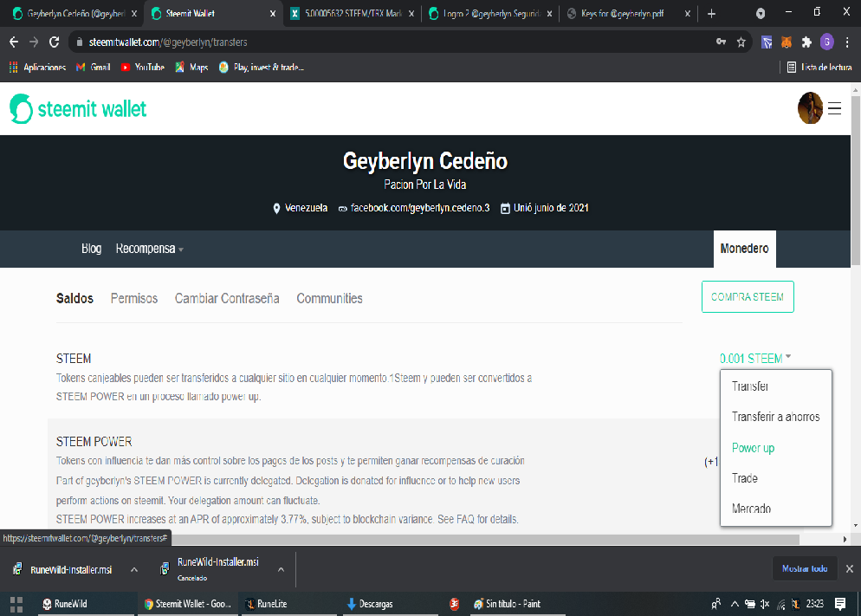Expand options for cancelled RuneWild-Installer download

(281, 570)
